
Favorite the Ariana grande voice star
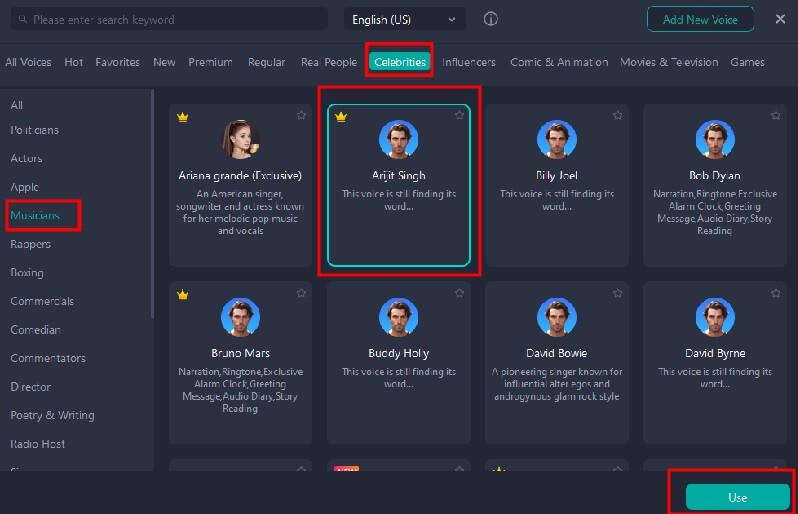click(301, 116)
